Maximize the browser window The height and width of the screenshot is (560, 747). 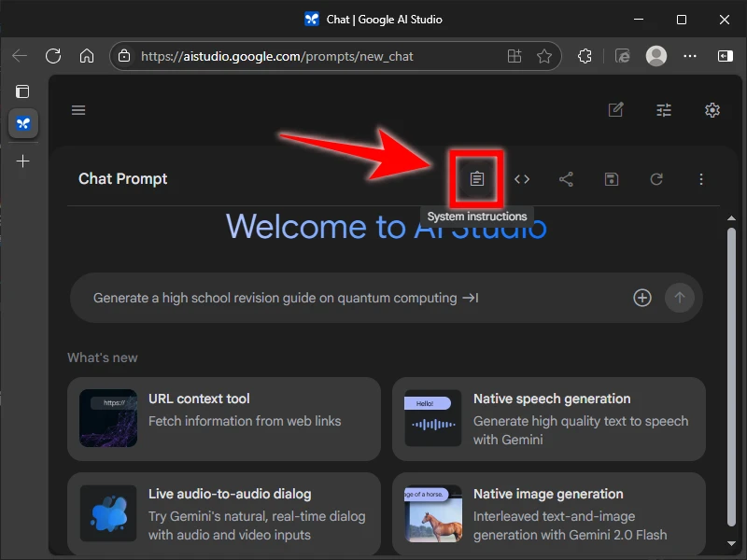(682, 20)
